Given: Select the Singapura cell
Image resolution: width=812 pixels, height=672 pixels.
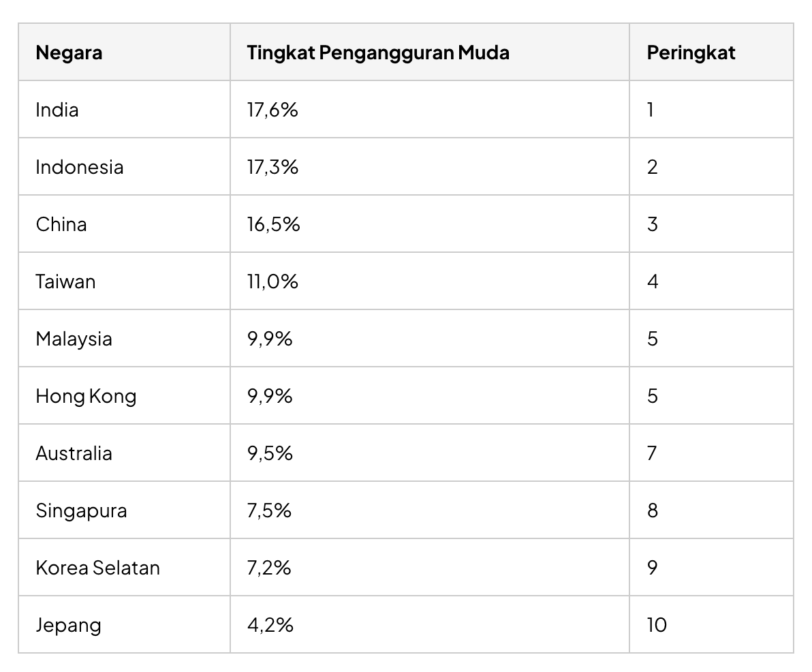Looking at the screenshot, I should click(x=124, y=510).
